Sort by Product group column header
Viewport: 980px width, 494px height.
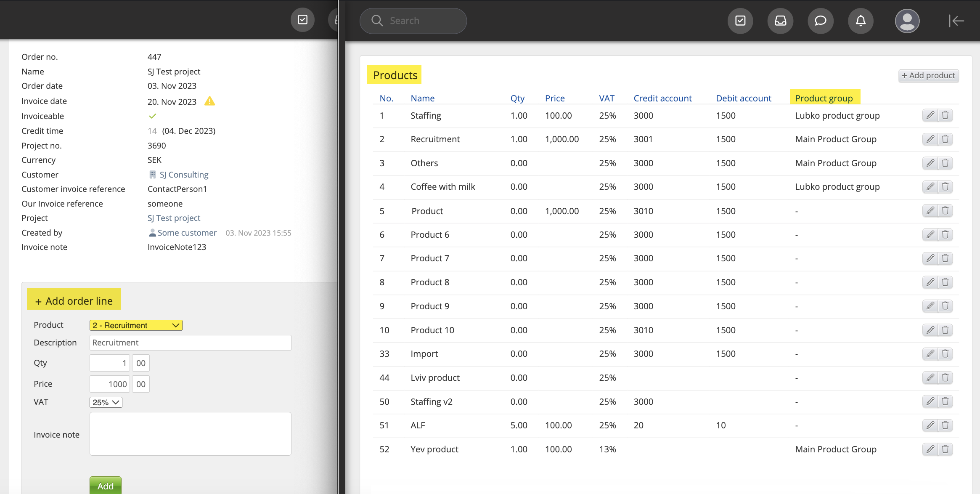point(824,98)
